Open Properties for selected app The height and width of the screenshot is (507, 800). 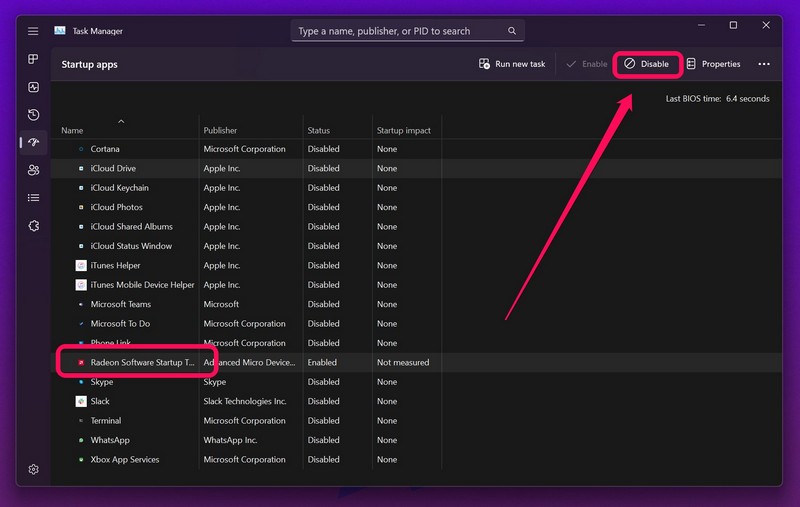pos(713,64)
